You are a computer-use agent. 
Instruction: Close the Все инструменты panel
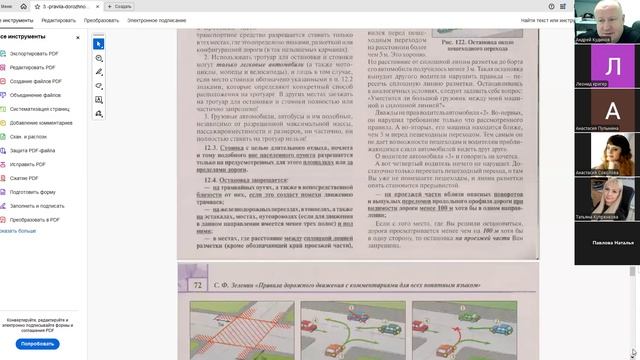coord(78,38)
